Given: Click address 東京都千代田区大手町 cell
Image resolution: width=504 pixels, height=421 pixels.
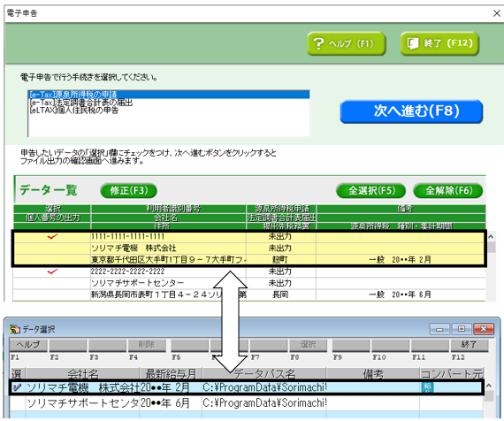Looking at the screenshot, I should click(x=168, y=259).
